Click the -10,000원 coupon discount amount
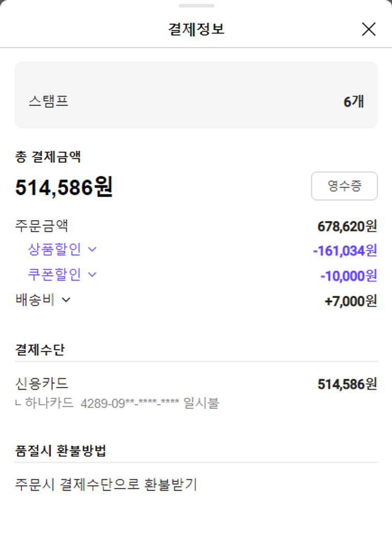Image resolution: width=392 pixels, height=534 pixels. [x=349, y=275]
